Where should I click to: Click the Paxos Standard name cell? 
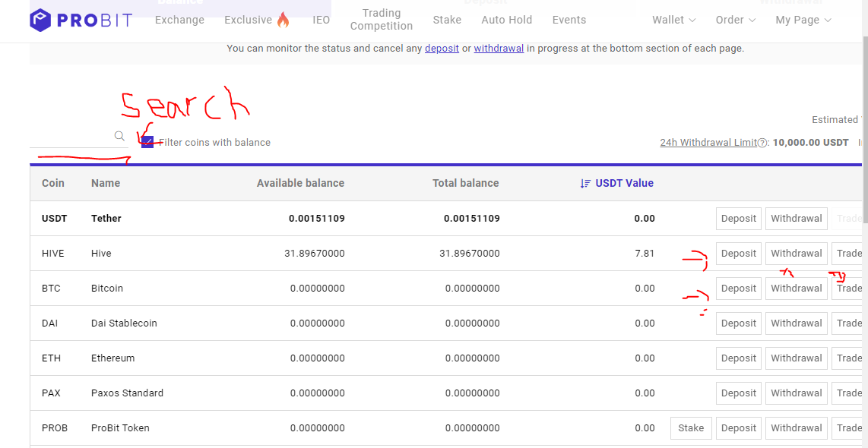[128, 393]
